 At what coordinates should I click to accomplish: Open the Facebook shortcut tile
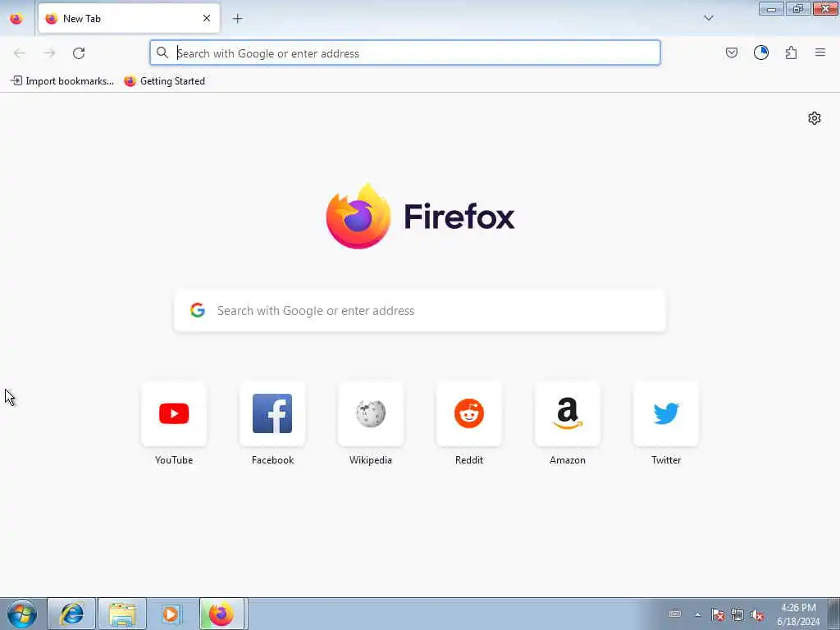[272, 413]
